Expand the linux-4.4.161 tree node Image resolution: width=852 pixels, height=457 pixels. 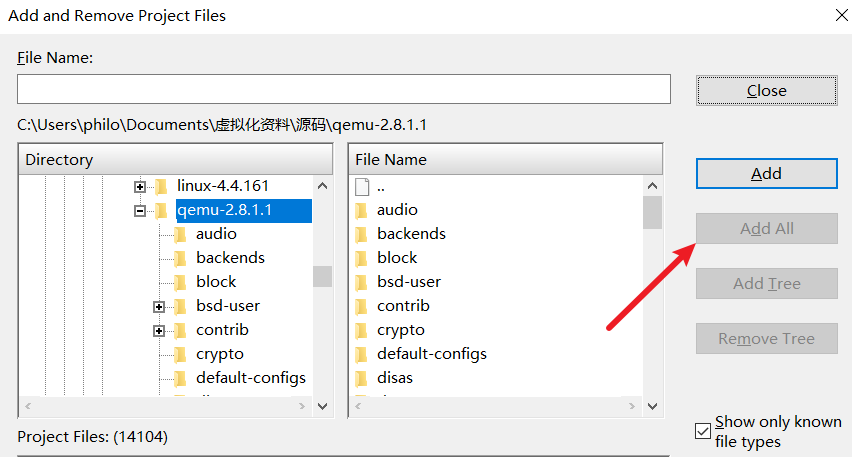pos(140,187)
